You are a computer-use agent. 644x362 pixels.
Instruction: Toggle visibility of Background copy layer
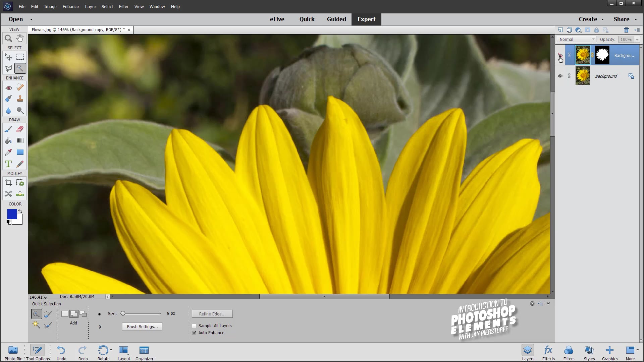coord(560,54)
